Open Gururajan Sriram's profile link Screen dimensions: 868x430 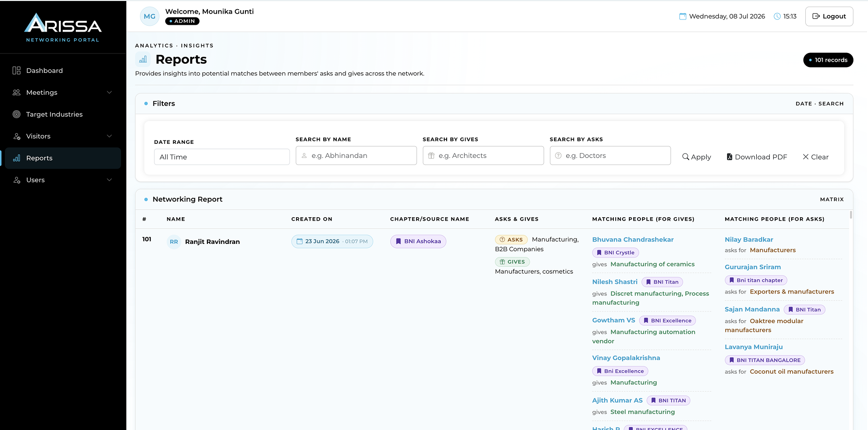[x=753, y=267]
